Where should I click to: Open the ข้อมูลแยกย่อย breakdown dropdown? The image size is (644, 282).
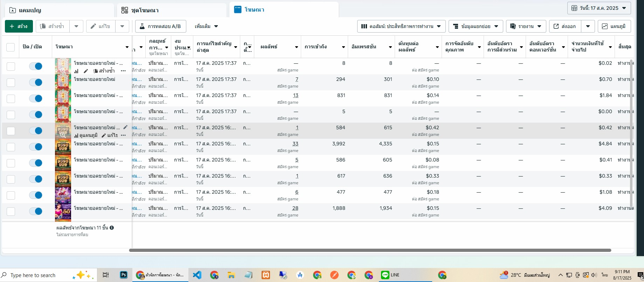click(476, 26)
